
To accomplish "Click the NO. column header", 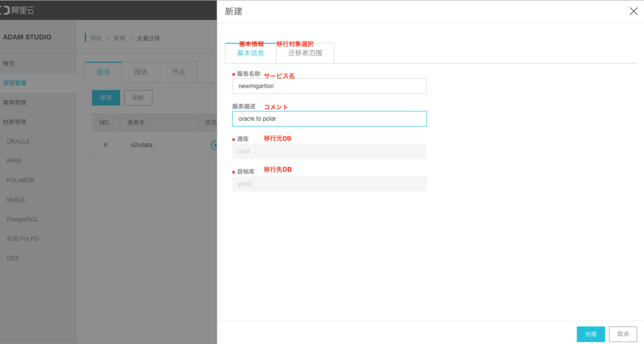I will [105, 122].
